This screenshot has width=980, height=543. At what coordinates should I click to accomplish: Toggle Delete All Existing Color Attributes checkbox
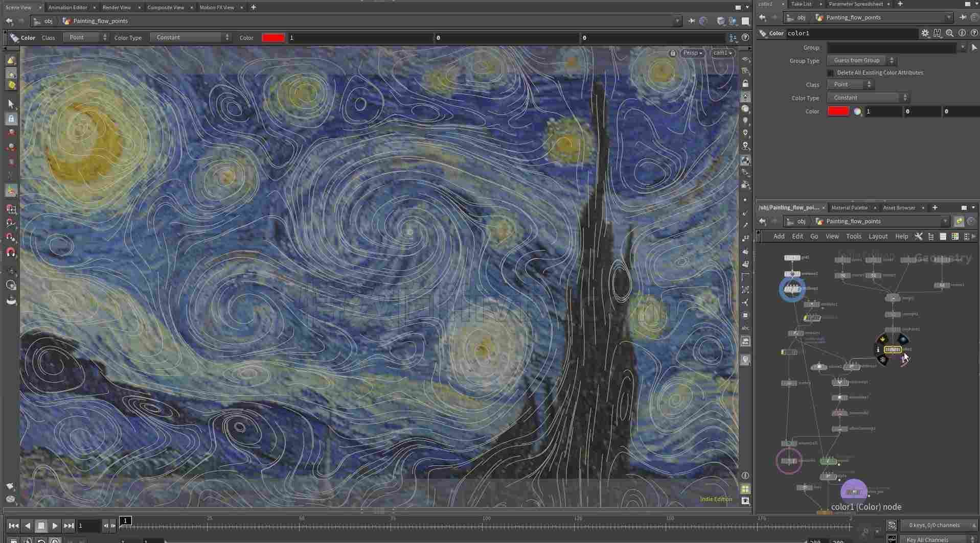pos(831,73)
